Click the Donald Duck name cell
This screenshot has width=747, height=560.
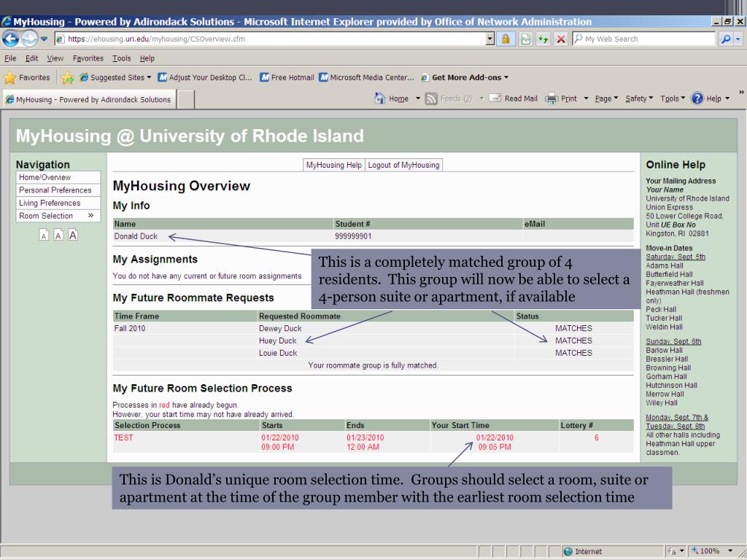click(136, 236)
